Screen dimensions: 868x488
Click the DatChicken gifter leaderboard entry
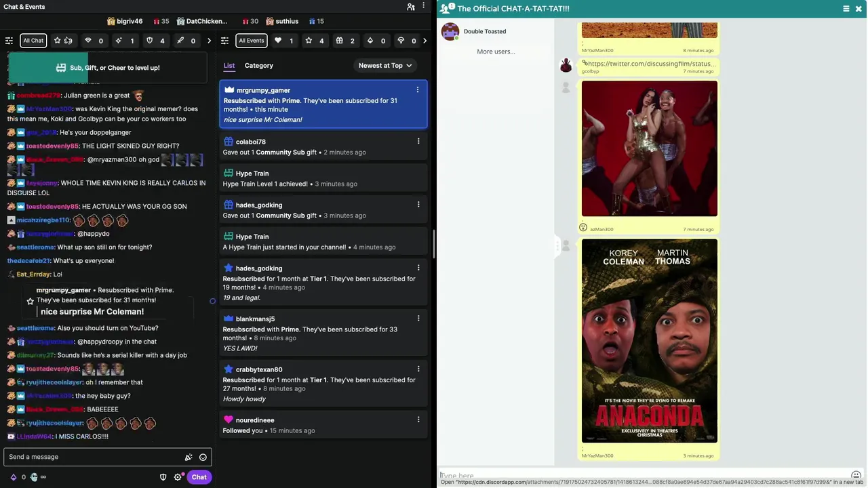203,21
